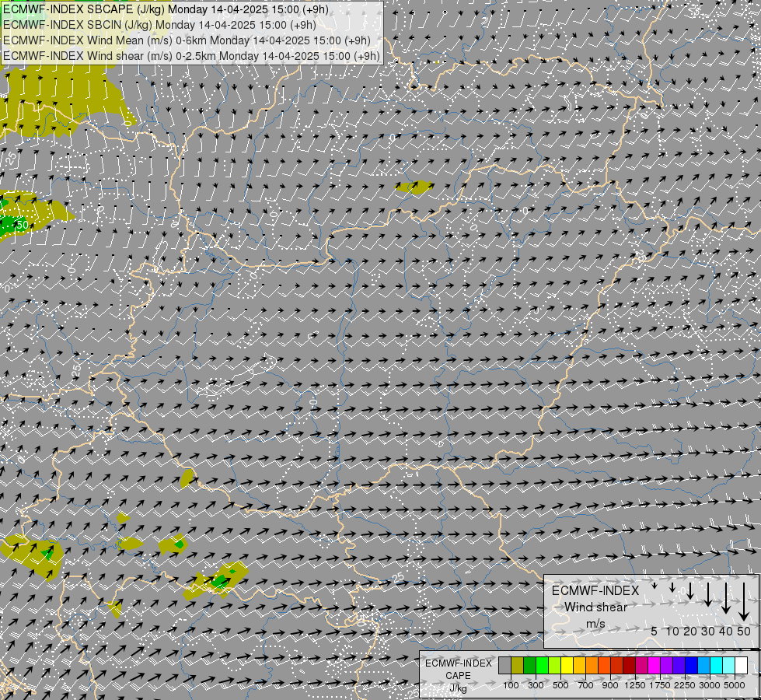
Task: Click the '40' label in Wind shear legend
Action: point(726,631)
